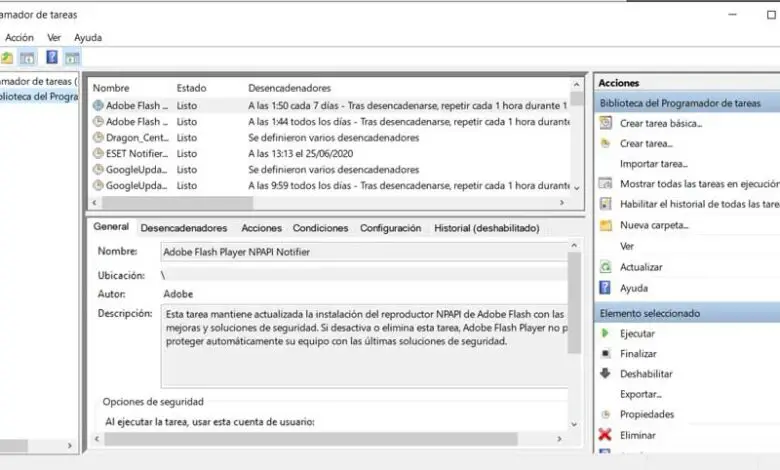Click the Crear tarea básica icon

605,123
